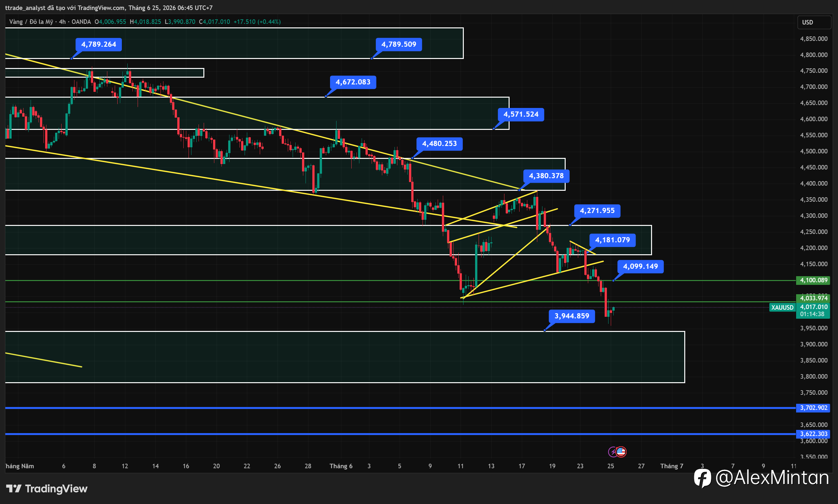Open the USD currency selector
The width and height of the screenshot is (838, 504).
(814, 23)
